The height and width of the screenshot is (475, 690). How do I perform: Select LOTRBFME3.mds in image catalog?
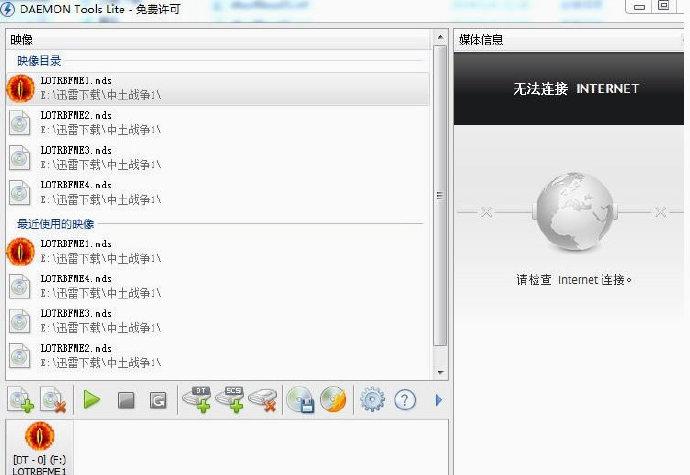(x=217, y=158)
